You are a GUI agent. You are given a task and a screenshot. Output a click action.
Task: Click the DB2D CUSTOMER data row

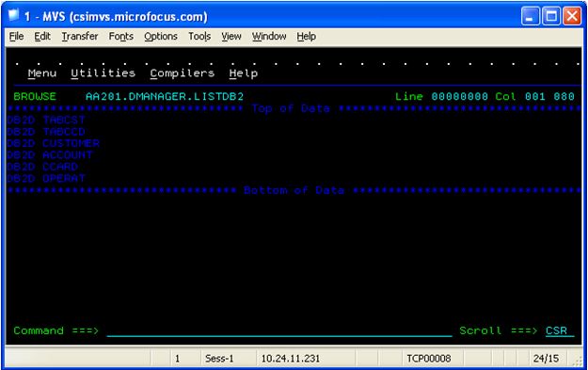(54, 143)
